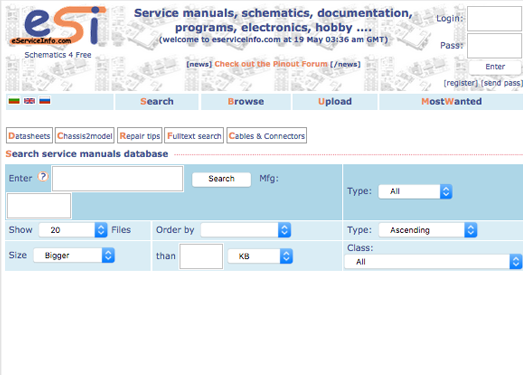Open the Class All dropdown
The width and height of the screenshot is (523, 375).
pos(433,262)
